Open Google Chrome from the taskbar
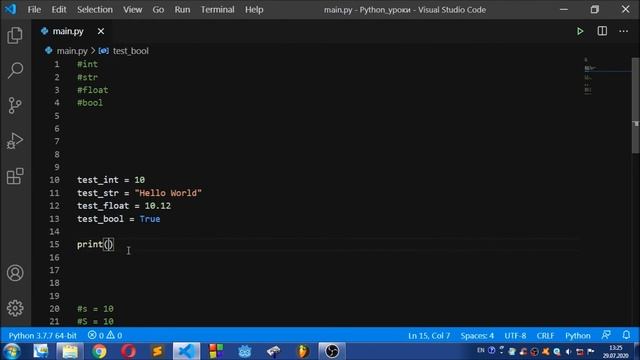Screen dimensions: 640x360 (99, 351)
